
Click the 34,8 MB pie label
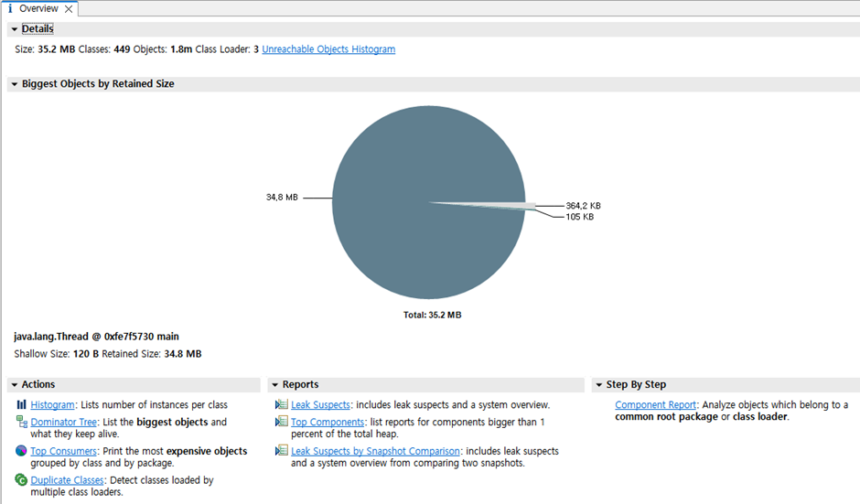pos(282,198)
